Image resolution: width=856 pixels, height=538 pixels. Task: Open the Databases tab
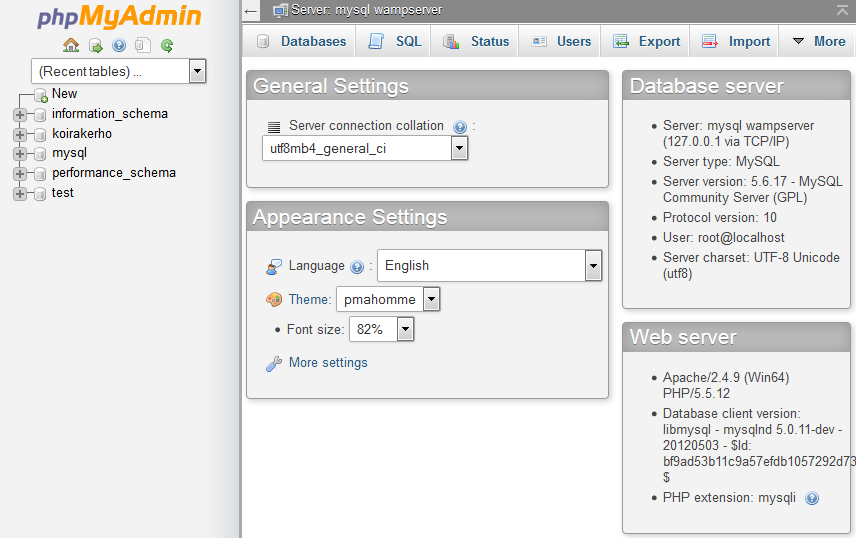(x=301, y=42)
